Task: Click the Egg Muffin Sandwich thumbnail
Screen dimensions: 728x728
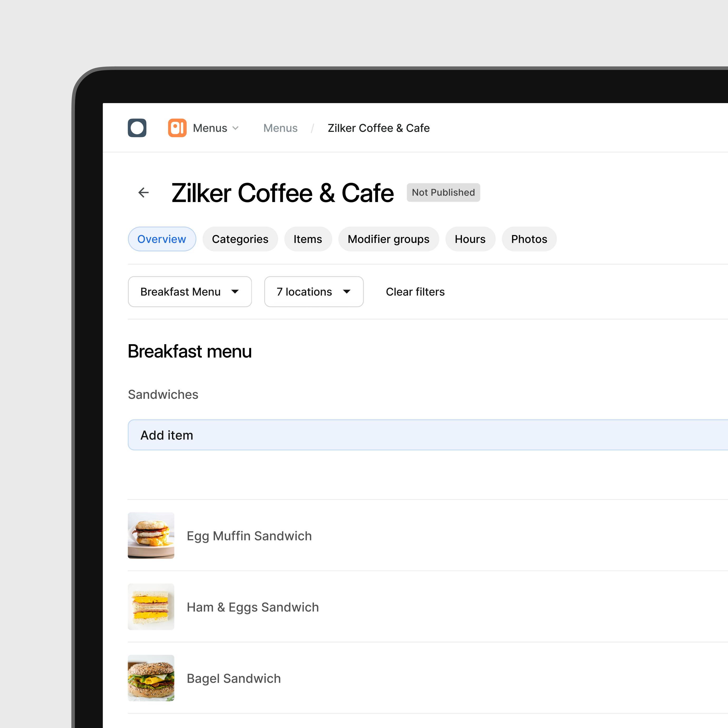Action: click(151, 535)
